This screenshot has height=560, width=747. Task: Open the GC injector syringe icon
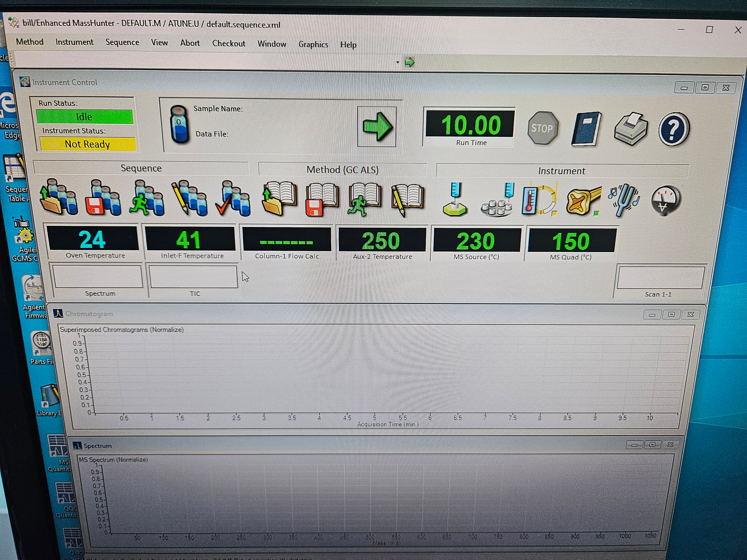455,199
